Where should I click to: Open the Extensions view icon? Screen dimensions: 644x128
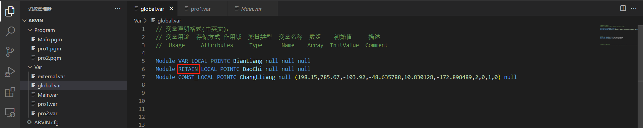click(10, 92)
